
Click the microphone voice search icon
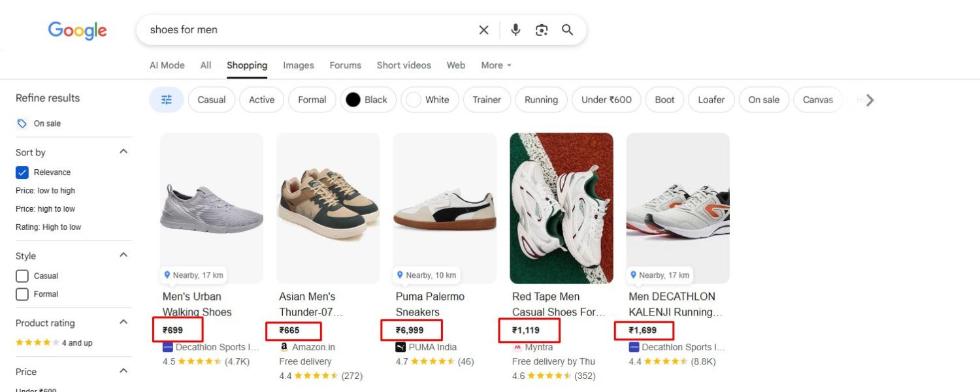[x=515, y=29]
